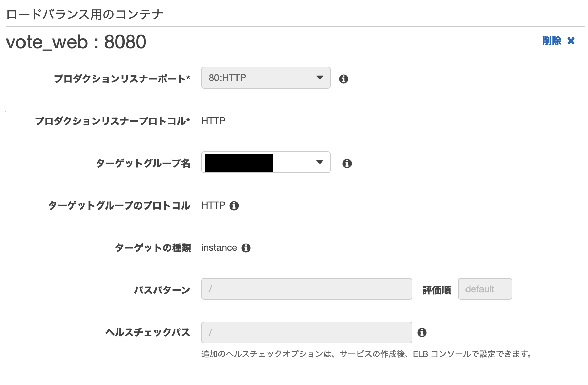
Task: Open the ターゲットグループ名 dropdown
Action: 266,163
